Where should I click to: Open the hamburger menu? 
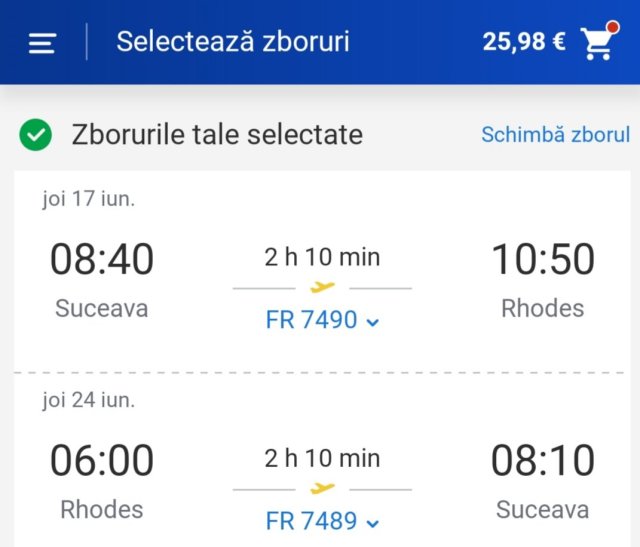[x=42, y=43]
